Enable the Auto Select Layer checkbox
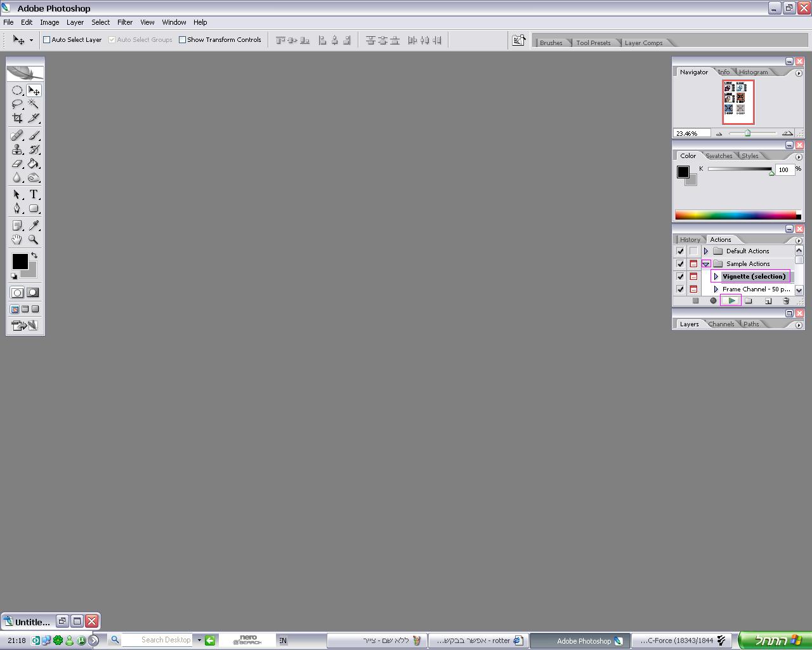The height and width of the screenshot is (650, 812). 47,40
